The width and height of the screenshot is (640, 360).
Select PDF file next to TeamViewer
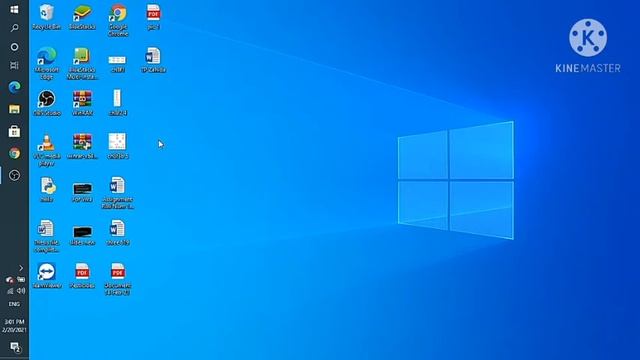click(82, 276)
